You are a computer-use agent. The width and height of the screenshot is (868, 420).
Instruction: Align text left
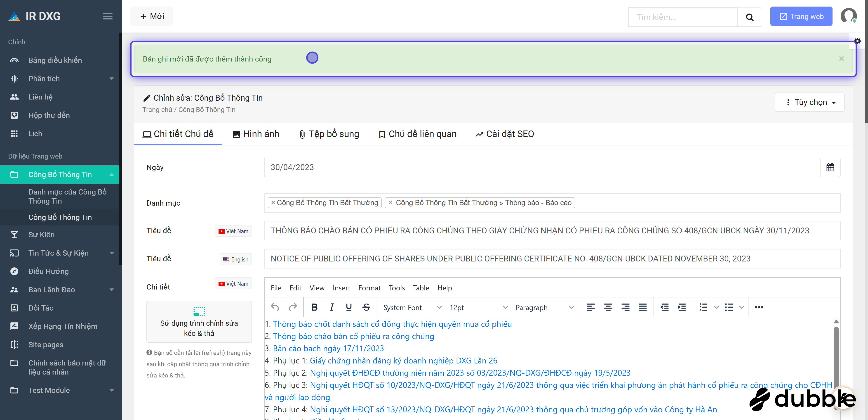point(591,307)
